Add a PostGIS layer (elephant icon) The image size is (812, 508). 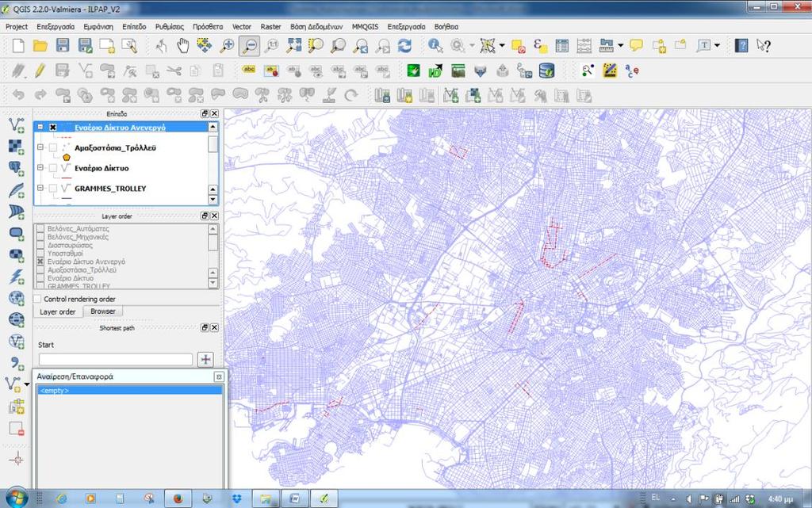16,169
